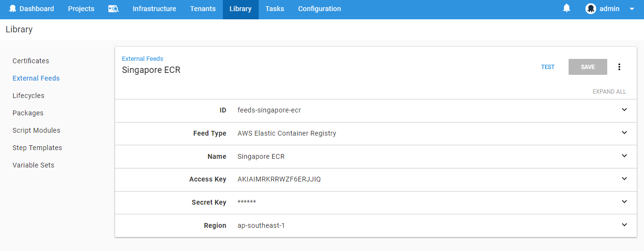Expand the ID section chevron
This screenshot has height=251, width=644.
click(624, 110)
